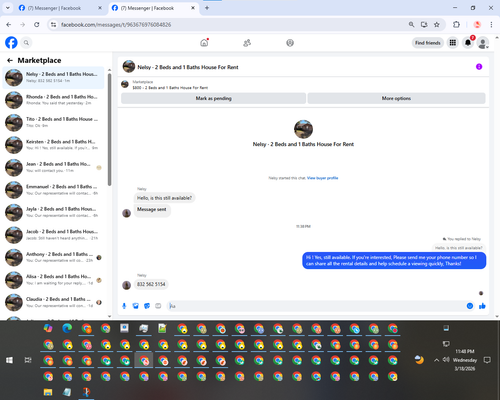The height and width of the screenshot is (400, 500).
Task: Open the Chrome profile avatar
Action: (x=477, y=24)
